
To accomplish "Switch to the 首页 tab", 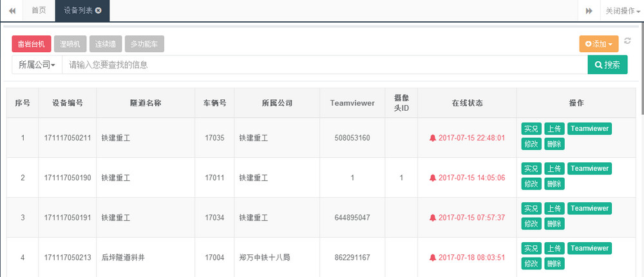I will [x=39, y=11].
